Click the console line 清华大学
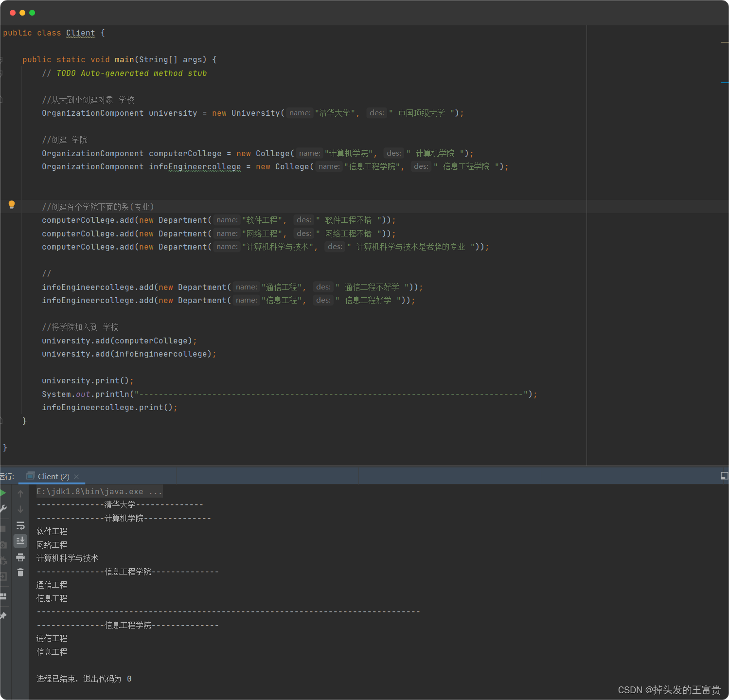 (x=120, y=504)
